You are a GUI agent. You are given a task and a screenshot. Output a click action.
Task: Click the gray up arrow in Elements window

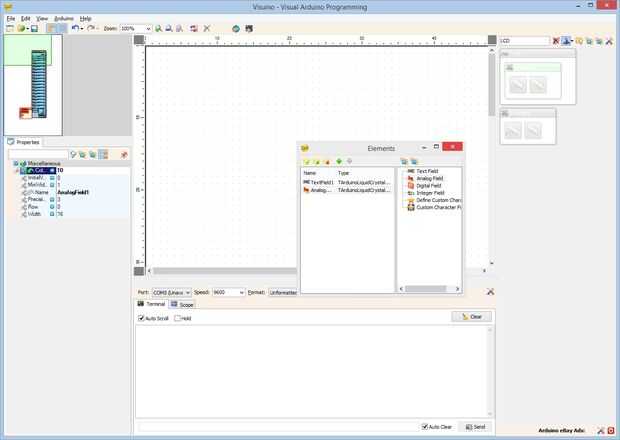click(x=350, y=161)
